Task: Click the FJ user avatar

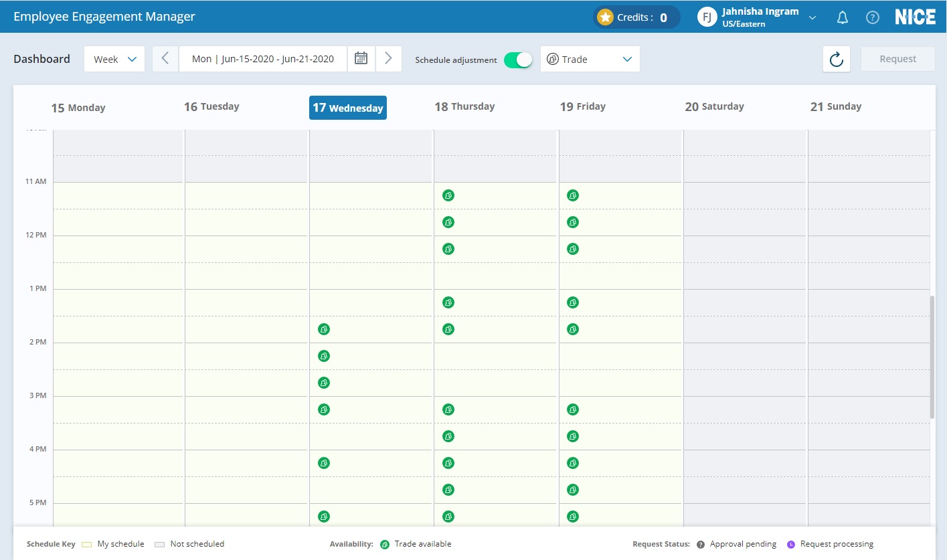Action: pos(707,17)
